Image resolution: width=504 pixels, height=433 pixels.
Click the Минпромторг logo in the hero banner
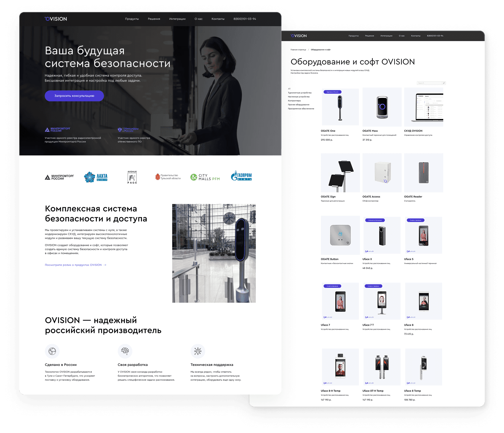coord(57,130)
